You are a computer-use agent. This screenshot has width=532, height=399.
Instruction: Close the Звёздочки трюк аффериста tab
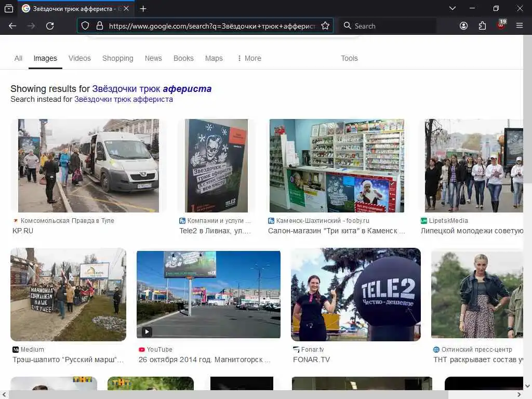click(126, 8)
